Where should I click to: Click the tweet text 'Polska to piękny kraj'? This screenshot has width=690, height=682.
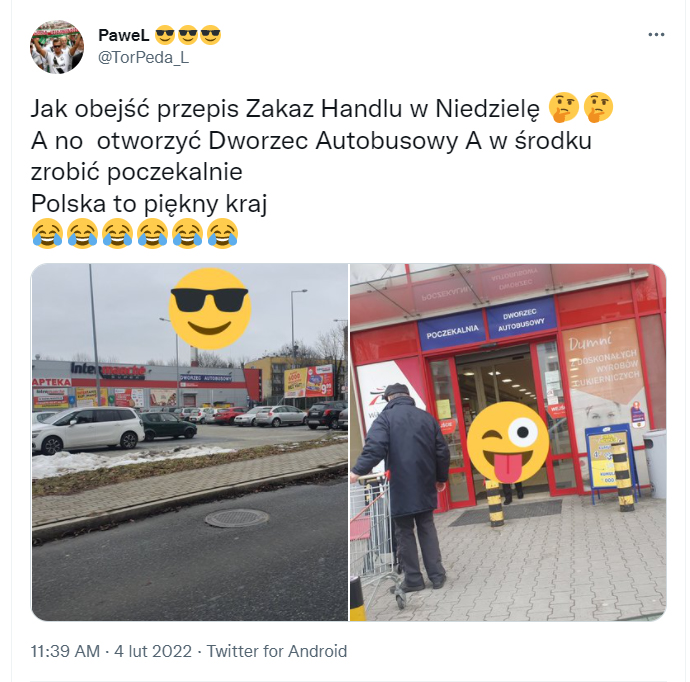tap(149, 204)
